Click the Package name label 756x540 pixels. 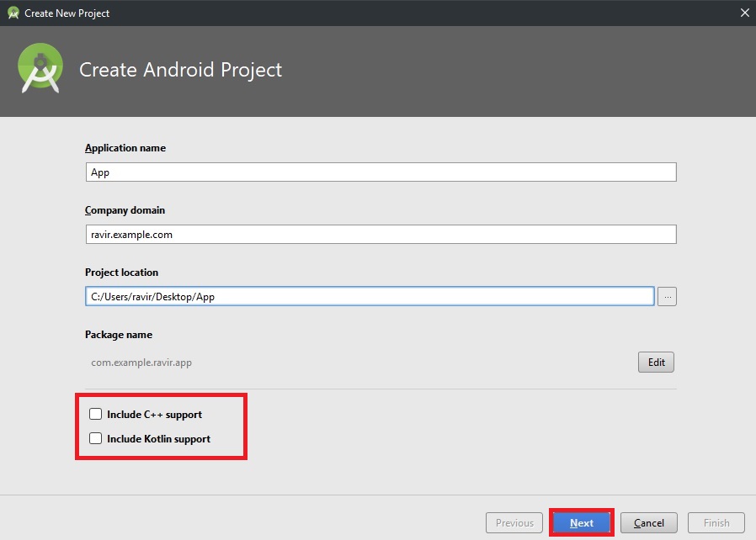coord(119,335)
